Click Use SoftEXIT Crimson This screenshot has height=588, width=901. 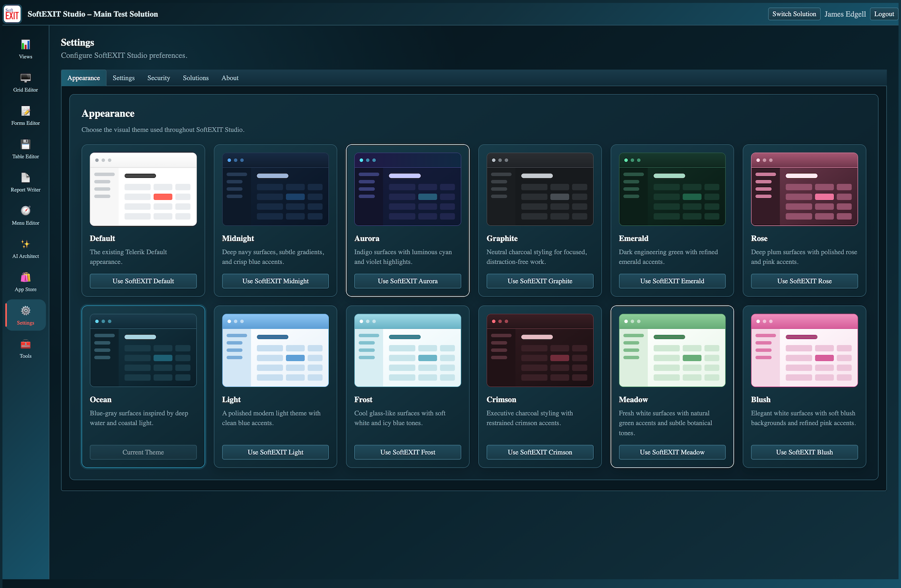pyautogui.click(x=540, y=452)
